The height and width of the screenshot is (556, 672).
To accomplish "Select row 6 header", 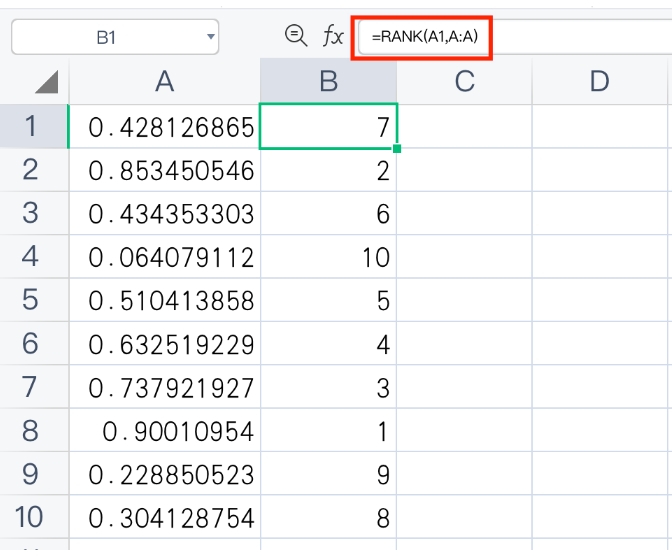I will tap(34, 343).
